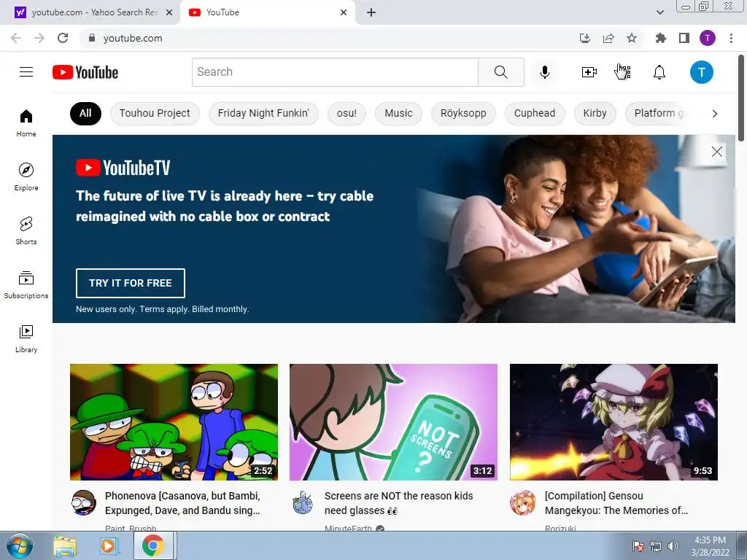The image size is (747, 560).
Task: Open [Compilation] Gensou Mangekyou title link
Action: click(x=616, y=503)
